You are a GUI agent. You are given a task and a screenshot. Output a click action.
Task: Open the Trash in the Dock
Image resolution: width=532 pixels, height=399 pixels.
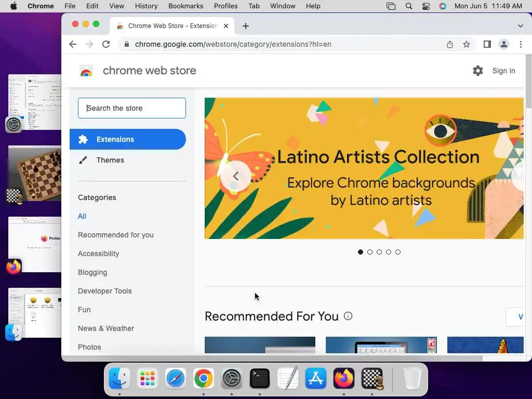tap(412, 378)
